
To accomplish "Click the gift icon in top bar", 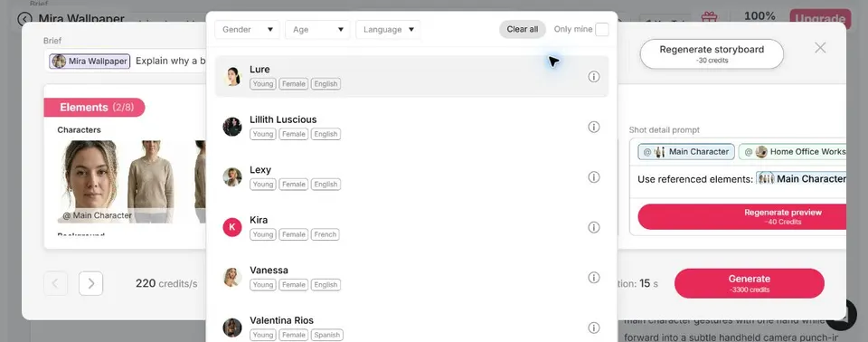I will (709, 18).
